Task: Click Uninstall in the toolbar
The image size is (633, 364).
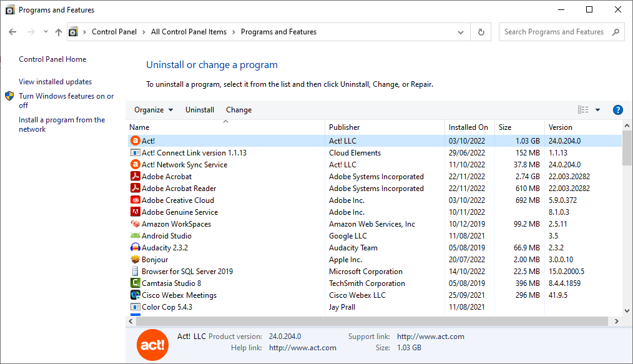Action: (200, 110)
